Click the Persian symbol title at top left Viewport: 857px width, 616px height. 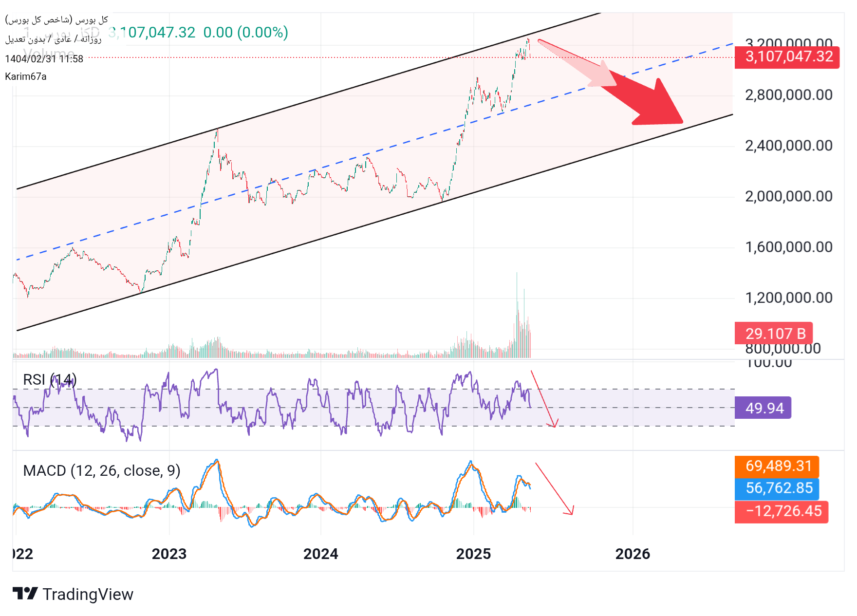56,20
